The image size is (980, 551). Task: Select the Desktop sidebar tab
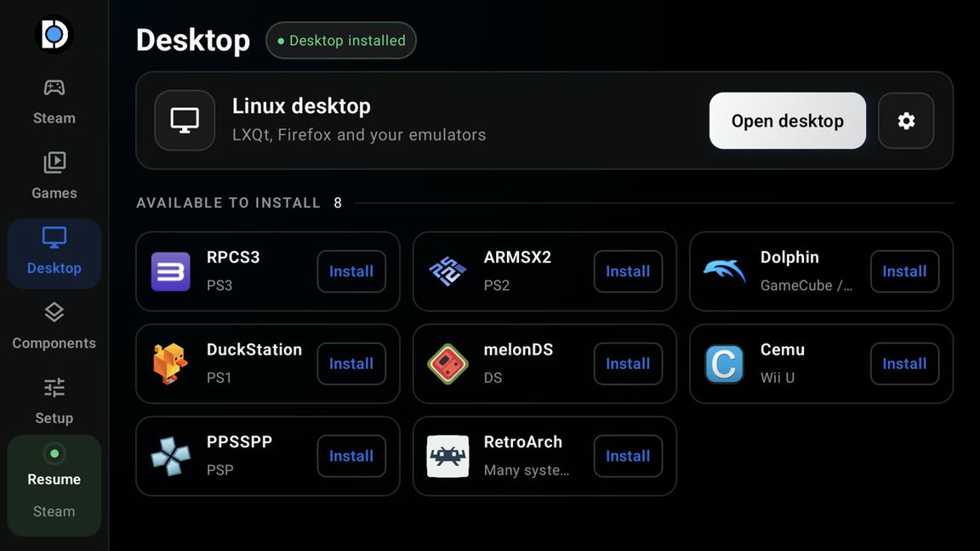pyautogui.click(x=54, y=253)
